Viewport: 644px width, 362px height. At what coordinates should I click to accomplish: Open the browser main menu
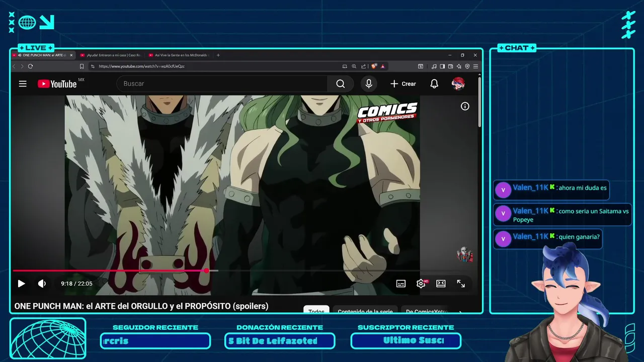click(x=475, y=66)
